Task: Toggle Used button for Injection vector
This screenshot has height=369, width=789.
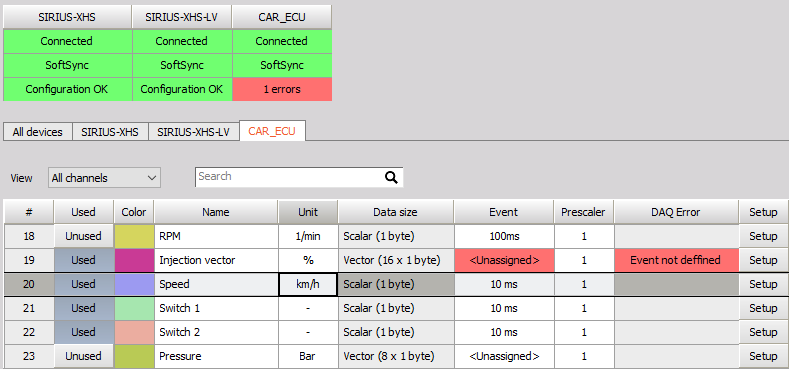Action: tap(83, 260)
